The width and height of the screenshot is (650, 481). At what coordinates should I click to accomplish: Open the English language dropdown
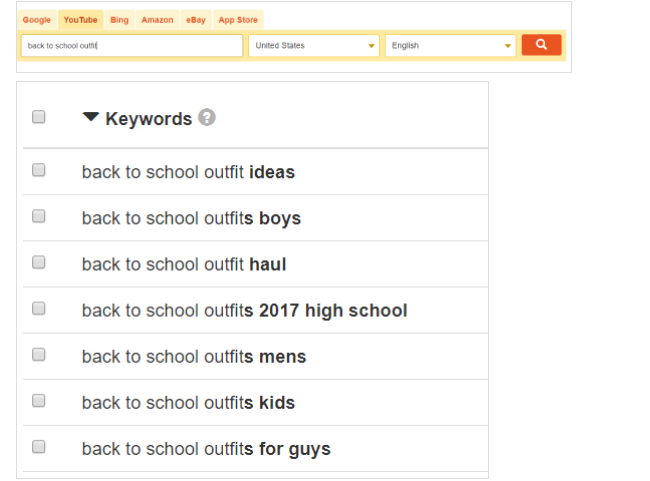(450, 46)
